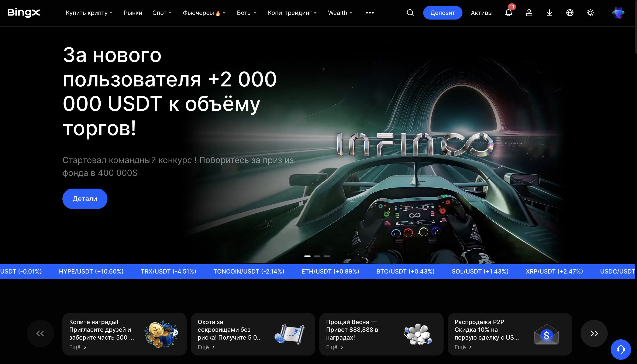The width and height of the screenshot is (637, 364).
Task: Expand the Купить крипту dropdown
Action: click(x=89, y=13)
